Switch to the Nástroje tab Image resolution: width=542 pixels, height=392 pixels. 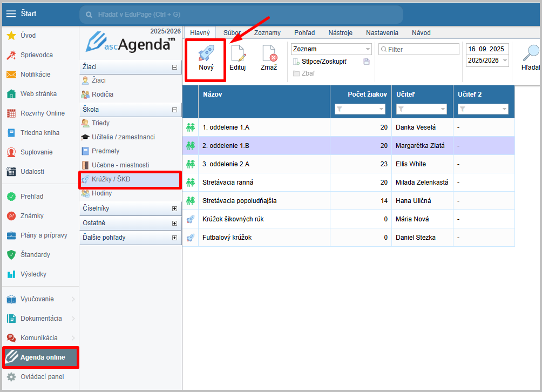click(340, 33)
